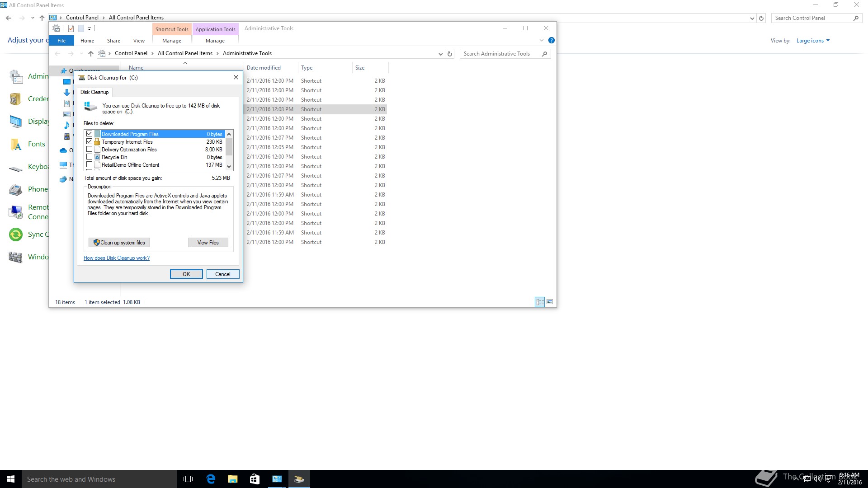The image size is (868, 488).
Task: Open Windows Store from taskbar
Action: click(x=255, y=479)
